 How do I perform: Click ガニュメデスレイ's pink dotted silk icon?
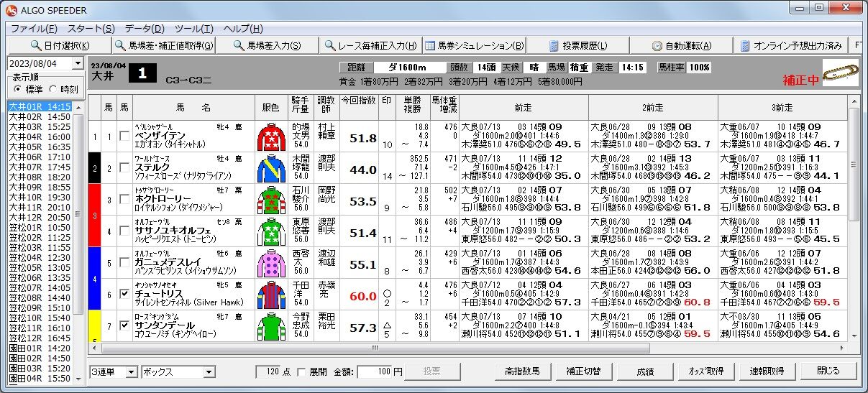tap(270, 264)
